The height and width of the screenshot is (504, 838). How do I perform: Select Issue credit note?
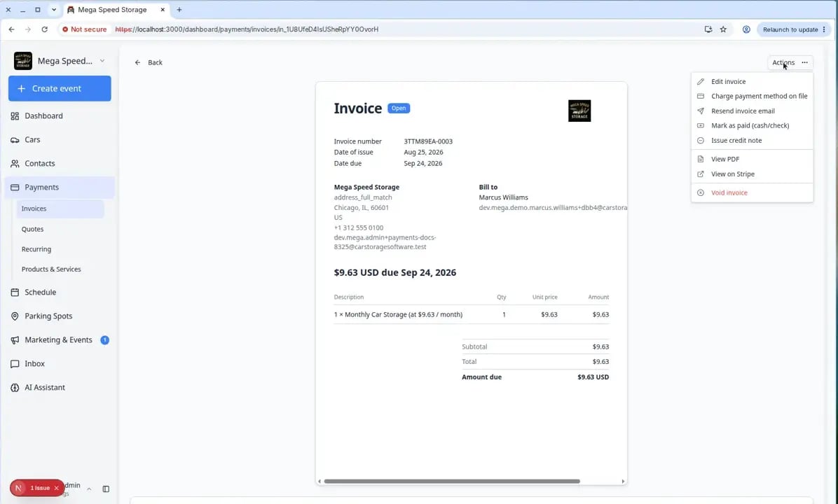pos(752,141)
